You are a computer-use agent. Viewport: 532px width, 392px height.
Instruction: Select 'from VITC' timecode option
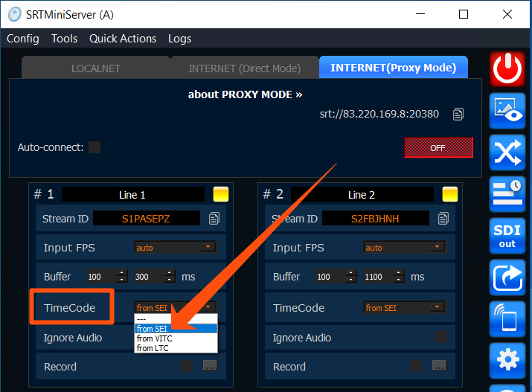(x=176, y=338)
